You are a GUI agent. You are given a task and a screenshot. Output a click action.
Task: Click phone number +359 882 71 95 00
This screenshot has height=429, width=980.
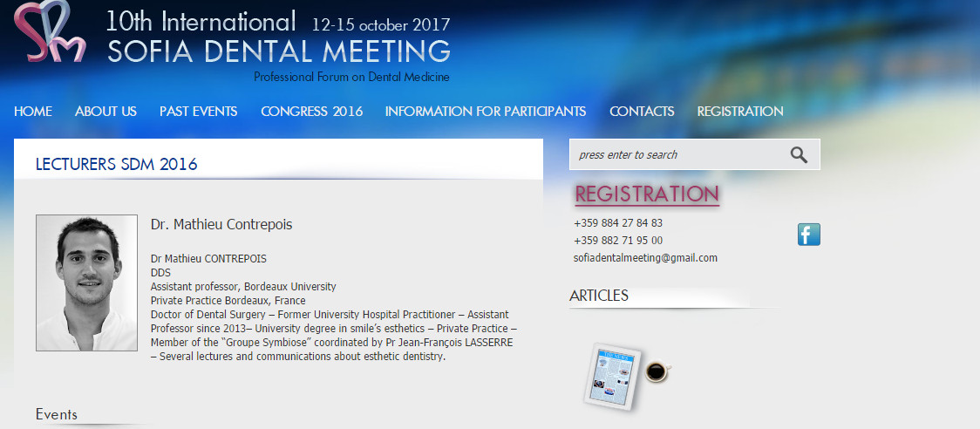[x=618, y=241]
